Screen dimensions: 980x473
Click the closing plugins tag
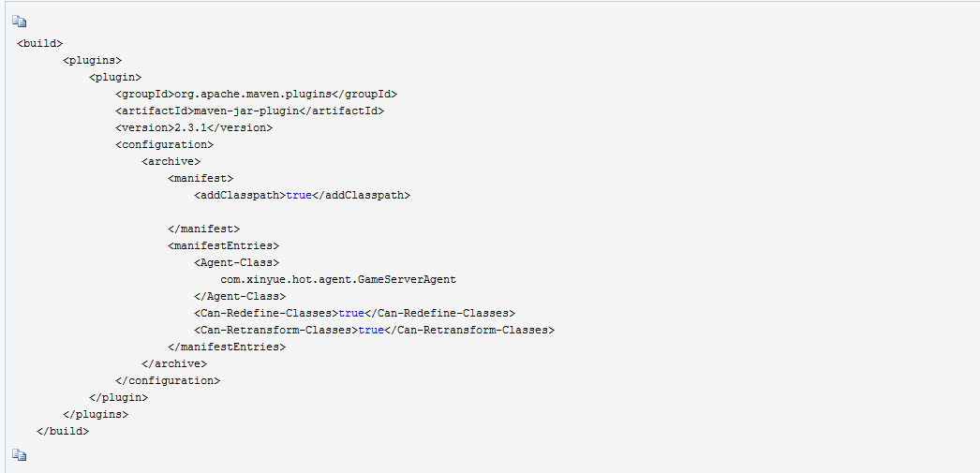[96, 414]
